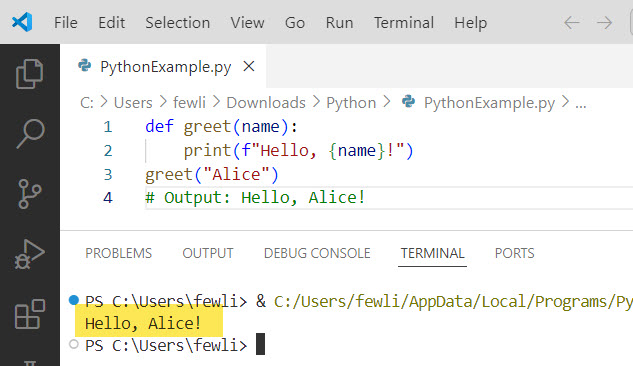Screen dimensions: 633x366
Task: Click line number 1 in the gutter
Action: (108, 127)
